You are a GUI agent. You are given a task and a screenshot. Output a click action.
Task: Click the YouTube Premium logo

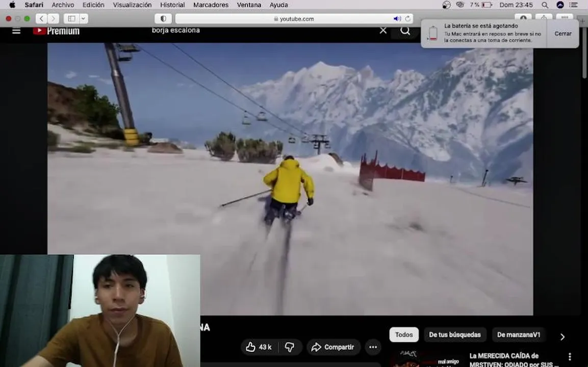tap(56, 31)
